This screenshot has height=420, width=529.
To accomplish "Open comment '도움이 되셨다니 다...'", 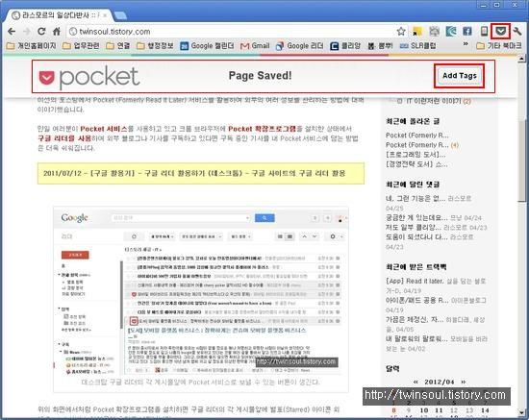I will coord(416,237).
